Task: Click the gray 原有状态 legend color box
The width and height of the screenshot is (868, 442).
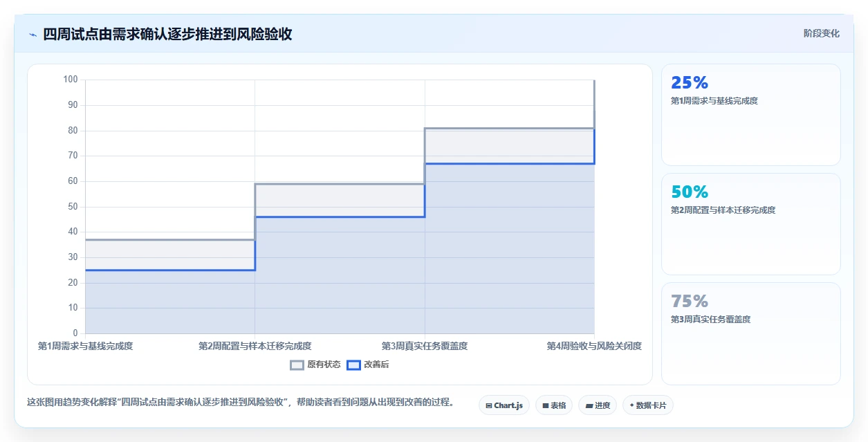Action: pyautogui.click(x=297, y=365)
